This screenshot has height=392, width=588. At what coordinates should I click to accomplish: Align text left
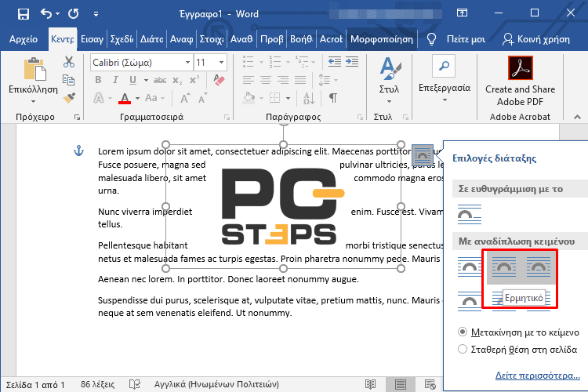(249, 80)
